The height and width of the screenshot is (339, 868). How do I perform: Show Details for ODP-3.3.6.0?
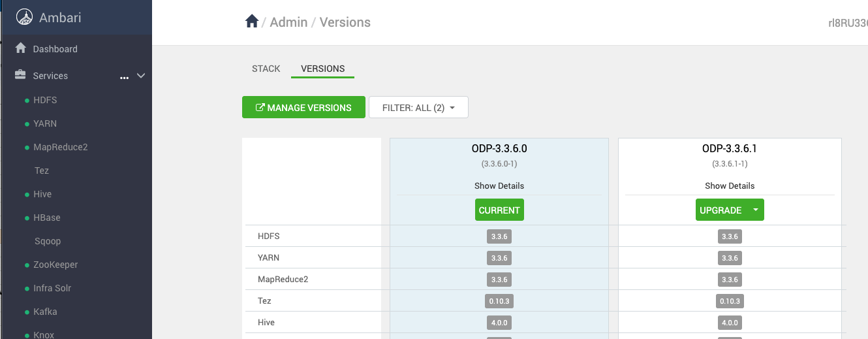click(x=499, y=186)
